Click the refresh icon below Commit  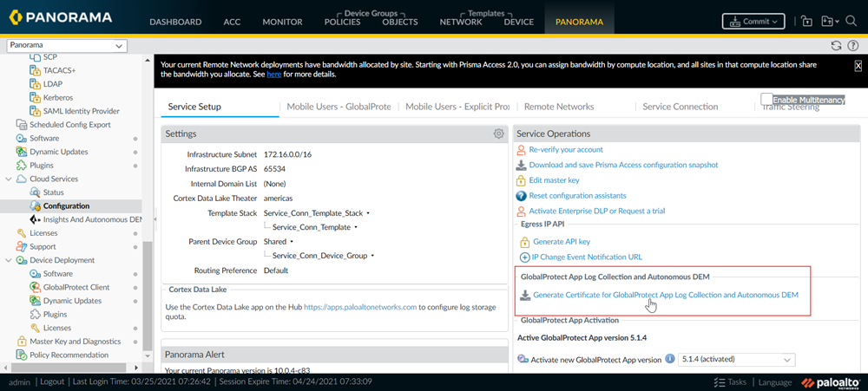click(836, 46)
